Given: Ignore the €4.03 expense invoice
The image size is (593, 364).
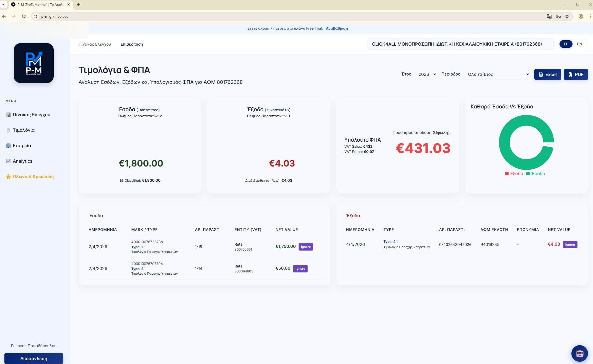Looking at the screenshot, I should click(x=570, y=245).
